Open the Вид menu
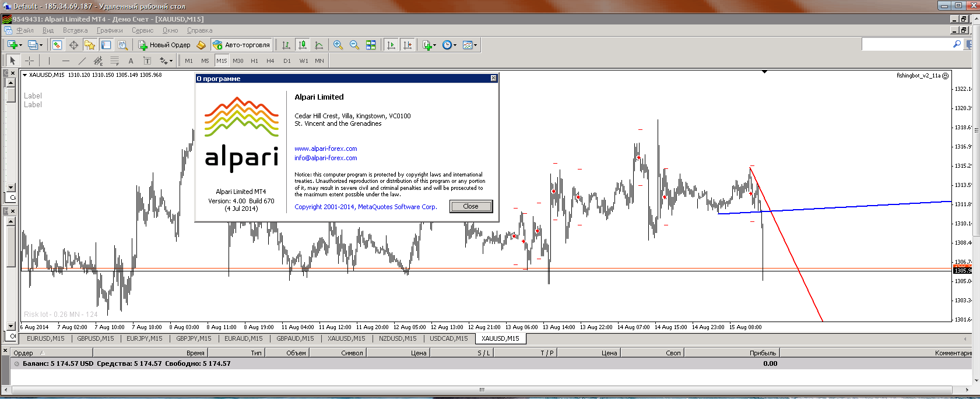980x399 pixels. [48, 30]
